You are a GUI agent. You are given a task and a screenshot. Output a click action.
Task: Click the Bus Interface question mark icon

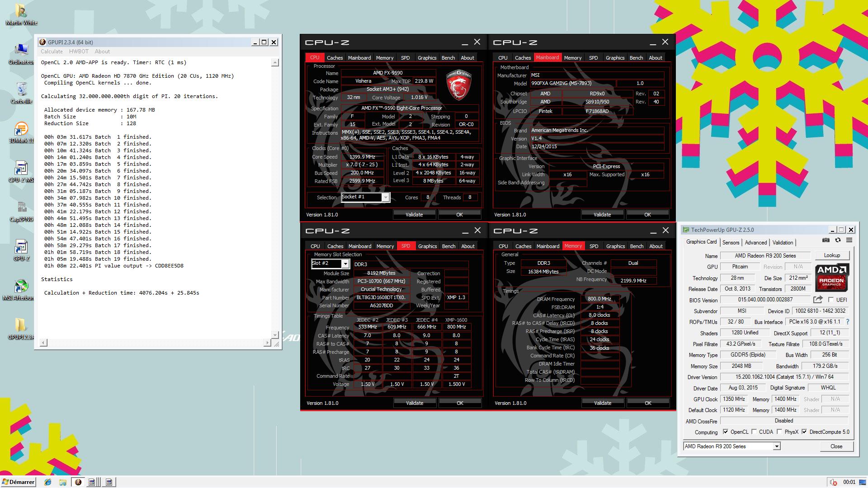pyautogui.click(x=848, y=322)
